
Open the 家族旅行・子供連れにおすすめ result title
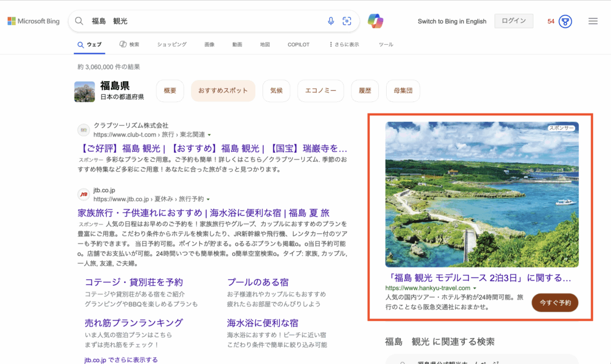[x=203, y=213]
